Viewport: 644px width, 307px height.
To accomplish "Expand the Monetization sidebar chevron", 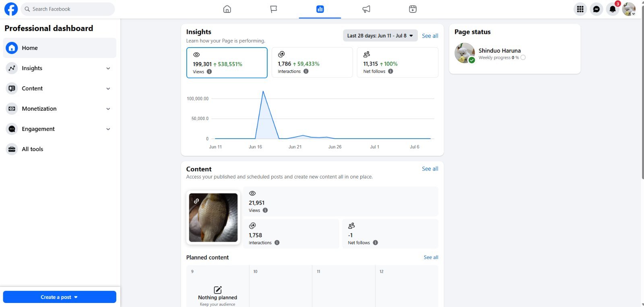I will click(x=108, y=109).
